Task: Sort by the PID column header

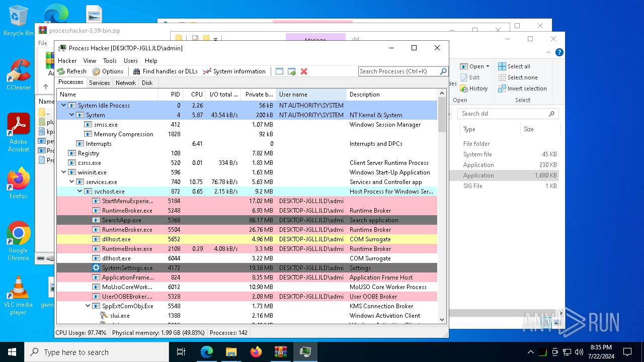Action: tap(170, 95)
